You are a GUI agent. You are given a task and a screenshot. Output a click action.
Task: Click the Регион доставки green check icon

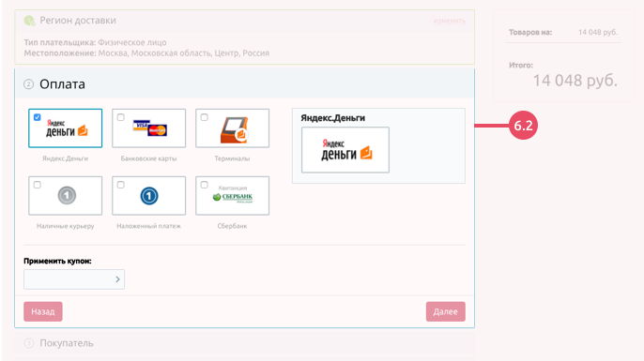(x=29, y=21)
